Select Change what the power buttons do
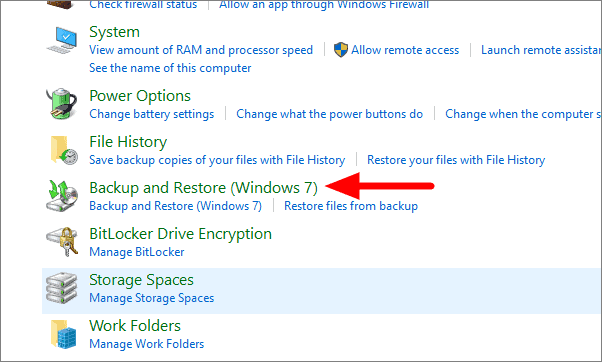The image size is (602, 362). [x=329, y=114]
